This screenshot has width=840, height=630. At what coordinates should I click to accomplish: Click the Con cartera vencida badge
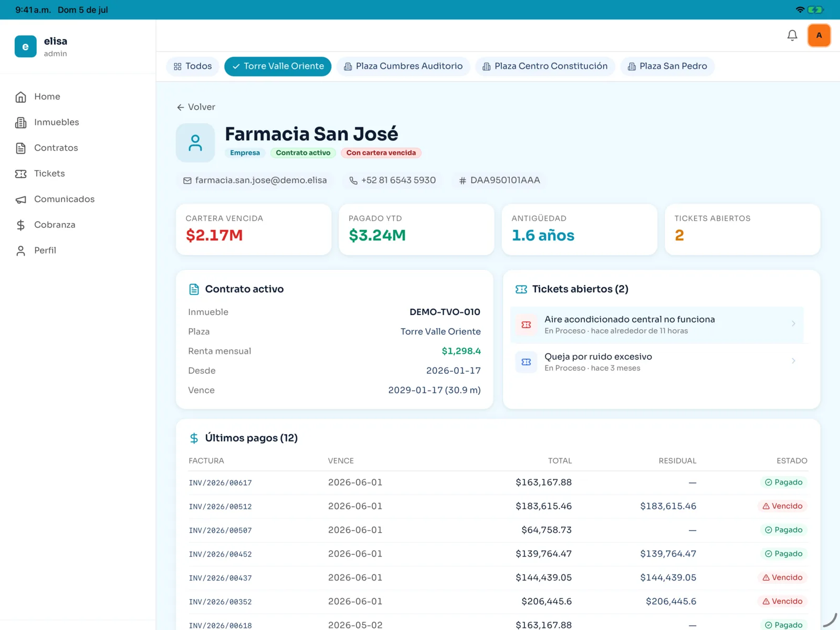pyautogui.click(x=381, y=153)
